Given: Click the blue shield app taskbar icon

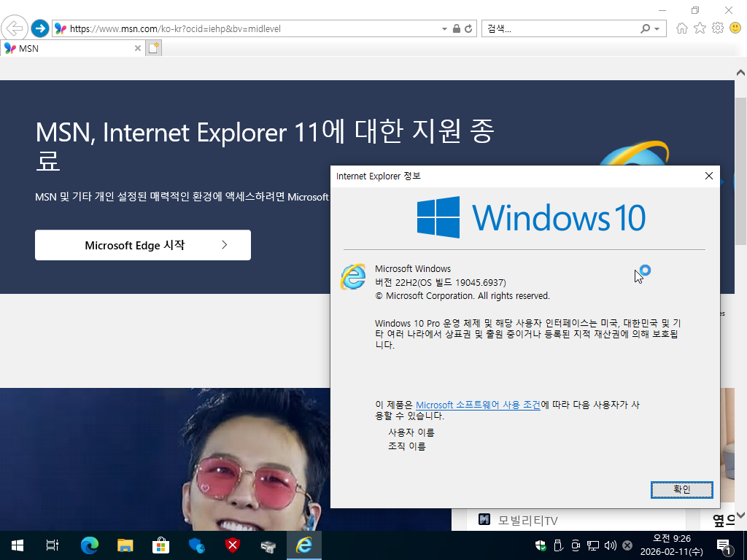Looking at the screenshot, I should click(196, 545).
